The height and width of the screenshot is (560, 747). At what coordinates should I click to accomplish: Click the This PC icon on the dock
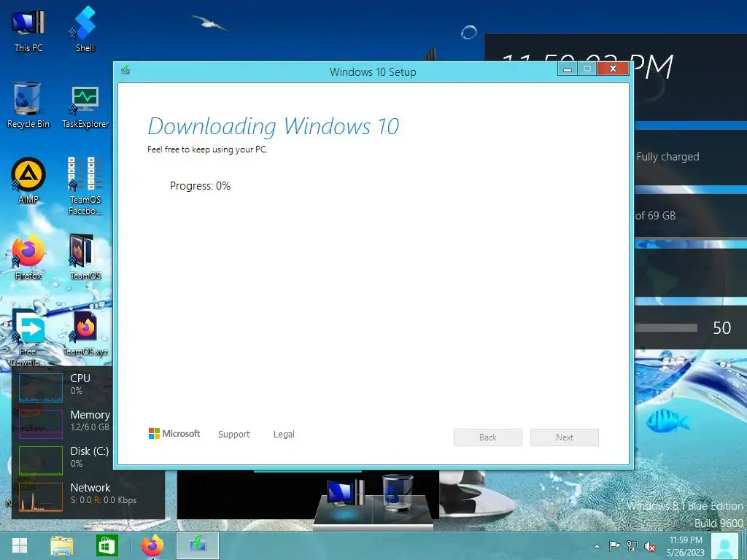pyautogui.click(x=346, y=494)
